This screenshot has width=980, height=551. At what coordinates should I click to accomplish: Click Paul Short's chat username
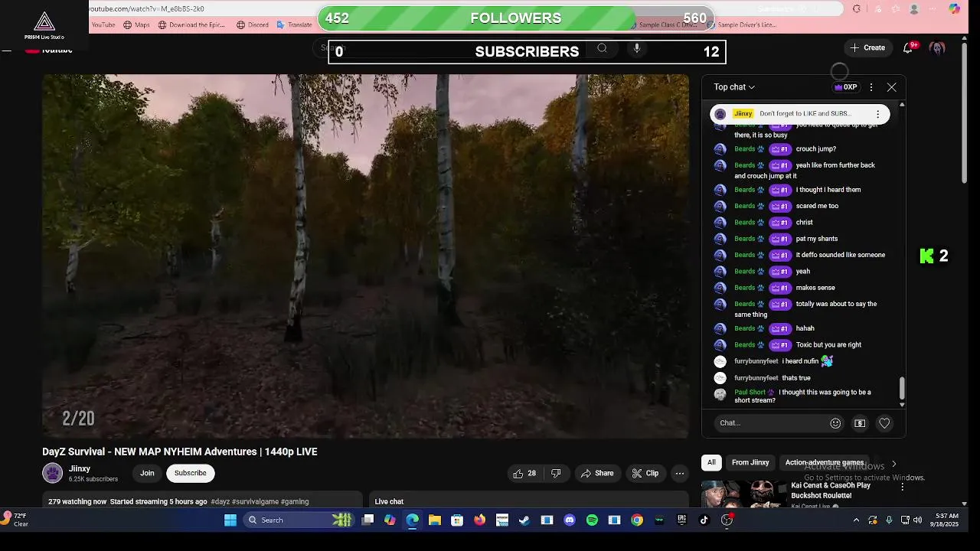pos(750,392)
